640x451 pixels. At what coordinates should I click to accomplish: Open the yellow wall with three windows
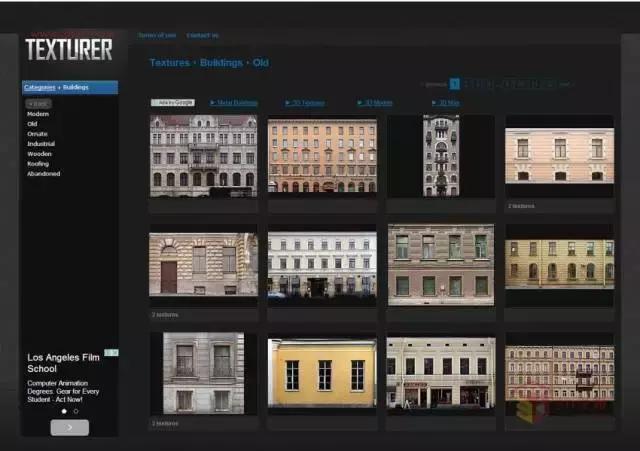(322, 373)
